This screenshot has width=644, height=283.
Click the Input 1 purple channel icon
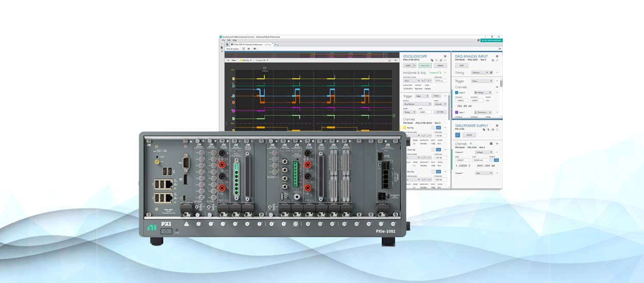(456, 112)
